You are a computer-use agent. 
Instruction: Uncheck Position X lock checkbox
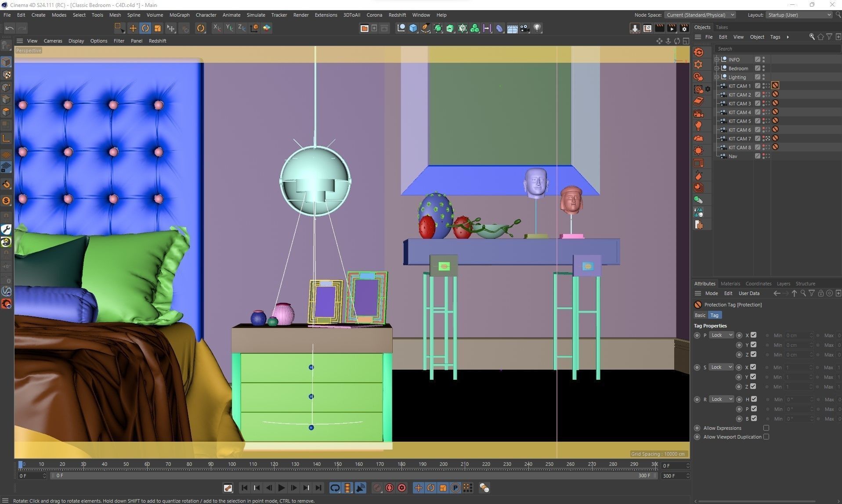pyautogui.click(x=754, y=335)
